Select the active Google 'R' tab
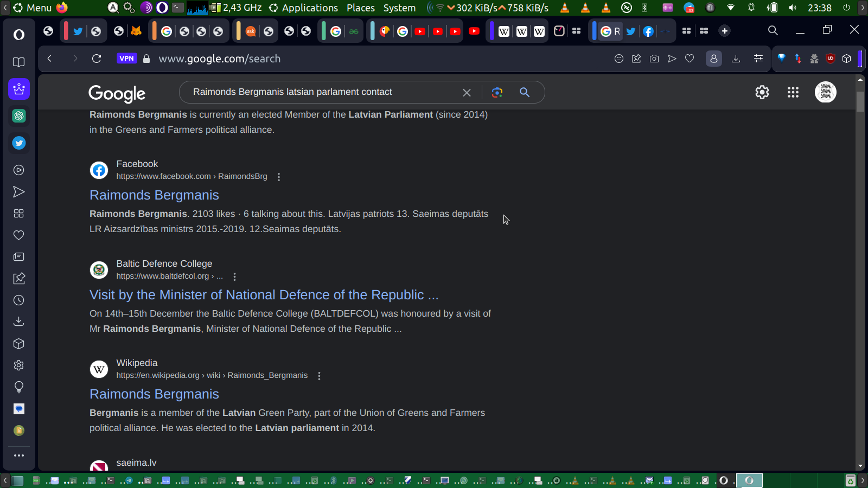This screenshot has width=868, height=488. point(610,31)
